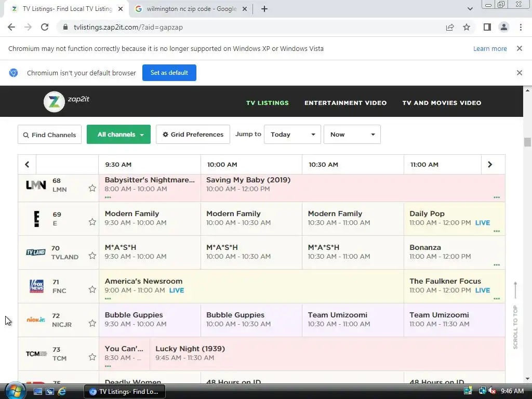Launch Internet Explorer from quick launch

pyautogui.click(x=62, y=391)
